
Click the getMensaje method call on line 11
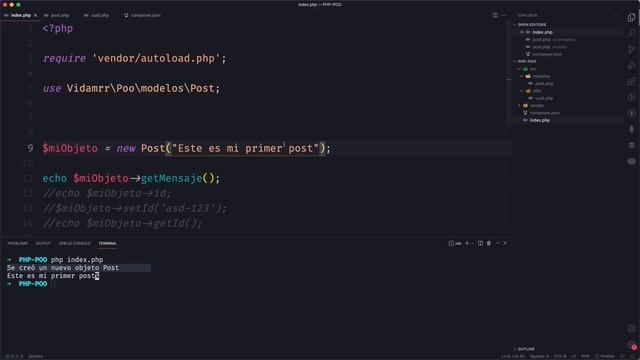click(x=171, y=178)
